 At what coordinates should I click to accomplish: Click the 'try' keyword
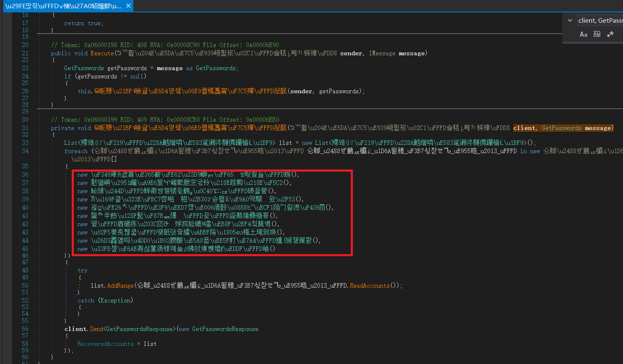[x=83, y=271]
